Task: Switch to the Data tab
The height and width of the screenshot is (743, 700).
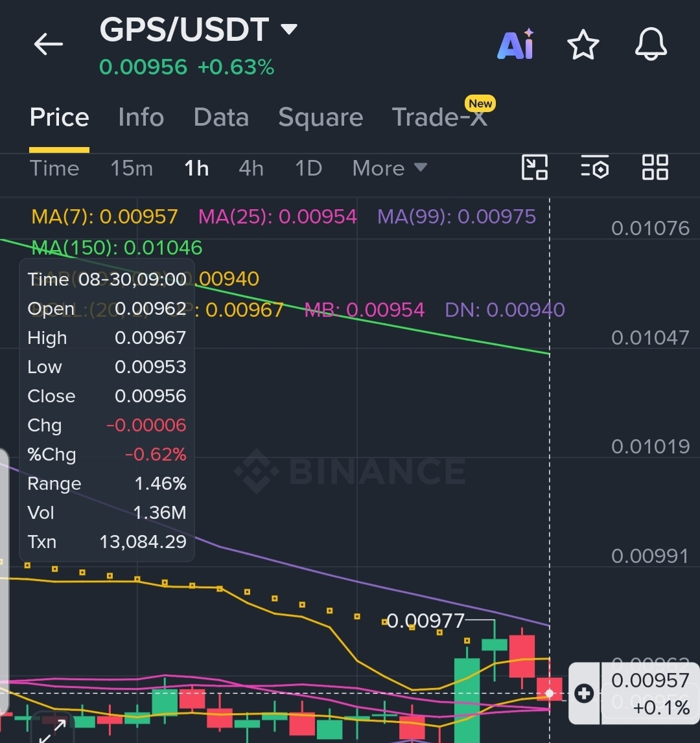Action: pos(221,117)
